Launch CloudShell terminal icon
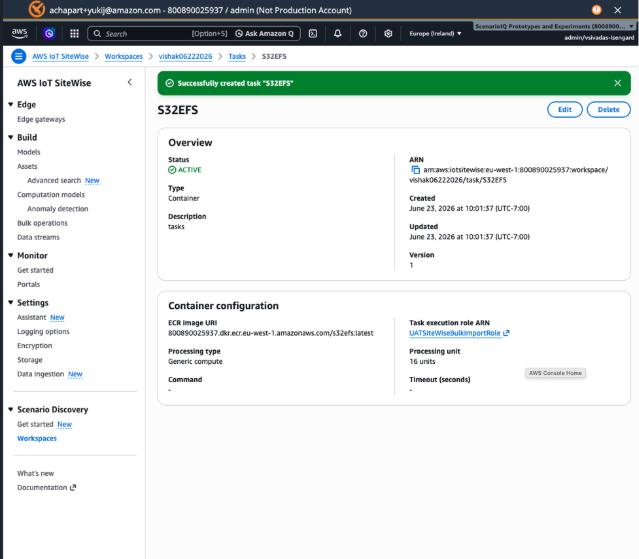This screenshot has width=639, height=559. pos(313,33)
